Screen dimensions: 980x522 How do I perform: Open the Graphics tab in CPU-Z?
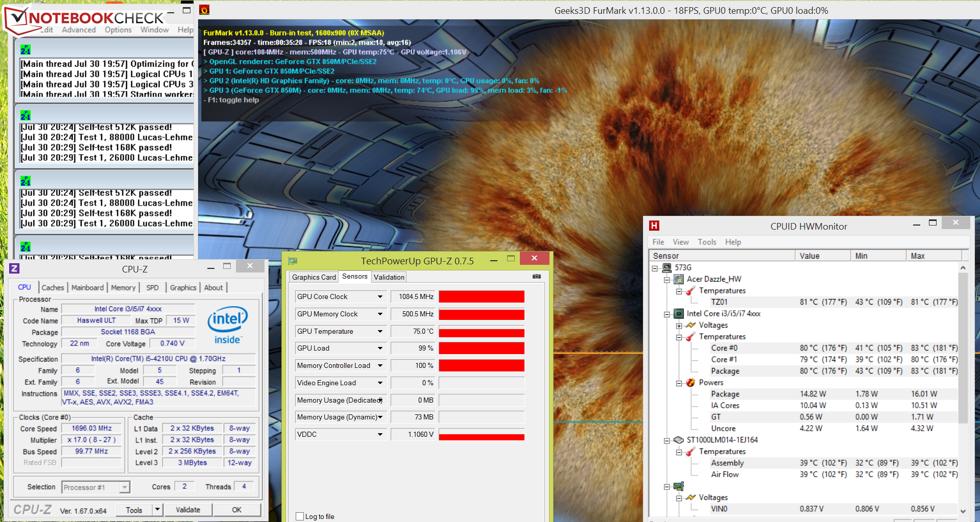183,288
